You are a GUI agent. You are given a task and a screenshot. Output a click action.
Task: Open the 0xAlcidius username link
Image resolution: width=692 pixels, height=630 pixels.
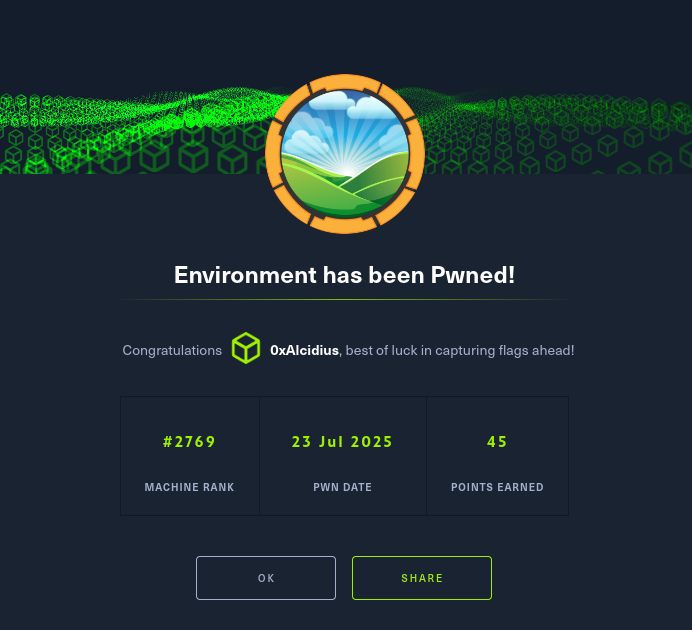click(x=305, y=350)
